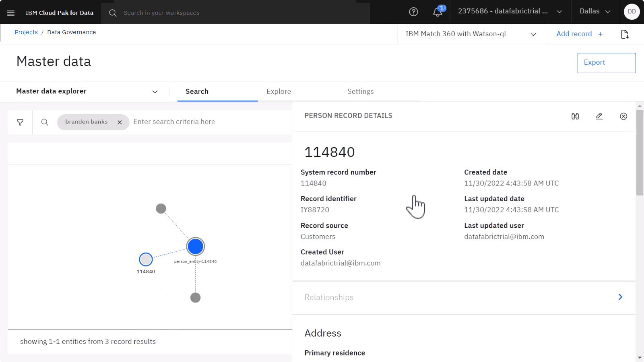This screenshot has height=362, width=644.
Task: Click the Export button
Action: click(x=607, y=63)
